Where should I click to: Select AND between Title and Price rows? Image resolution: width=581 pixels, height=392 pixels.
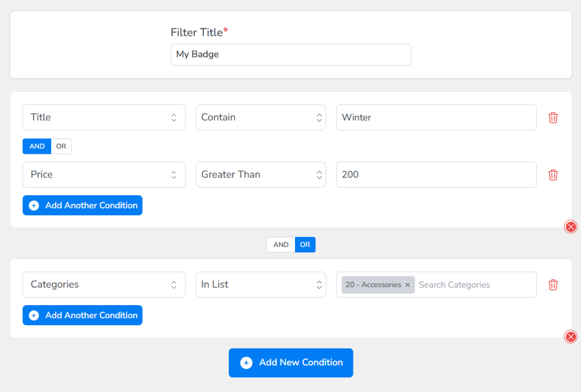pos(37,146)
